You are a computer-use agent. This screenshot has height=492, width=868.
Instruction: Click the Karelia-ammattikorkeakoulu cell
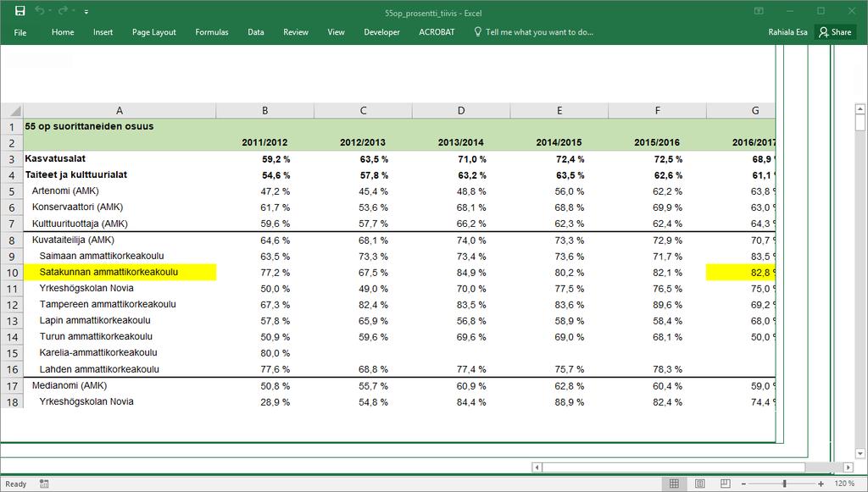click(120, 353)
